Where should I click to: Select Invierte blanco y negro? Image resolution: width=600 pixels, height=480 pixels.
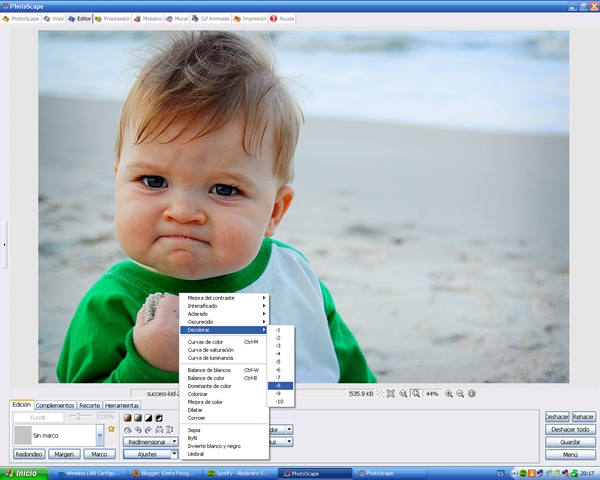[225, 446]
